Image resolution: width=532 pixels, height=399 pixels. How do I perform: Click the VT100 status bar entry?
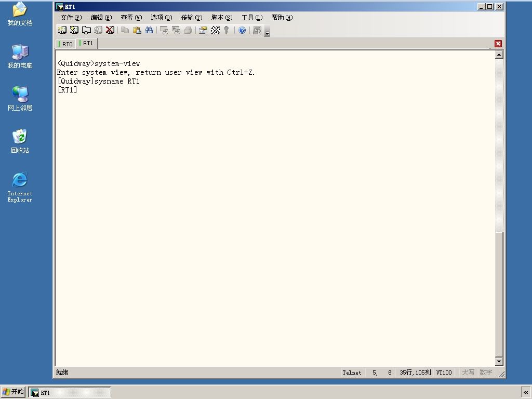(x=444, y=373)
